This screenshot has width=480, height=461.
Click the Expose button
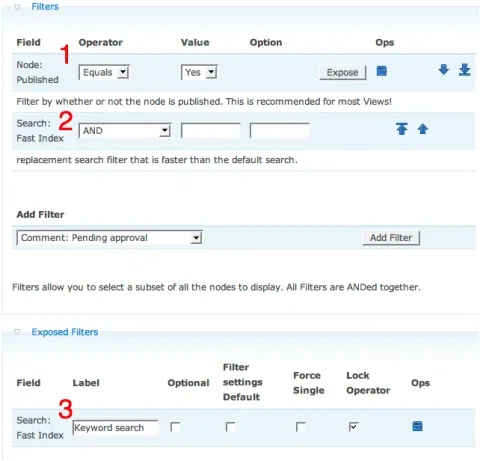342,72
